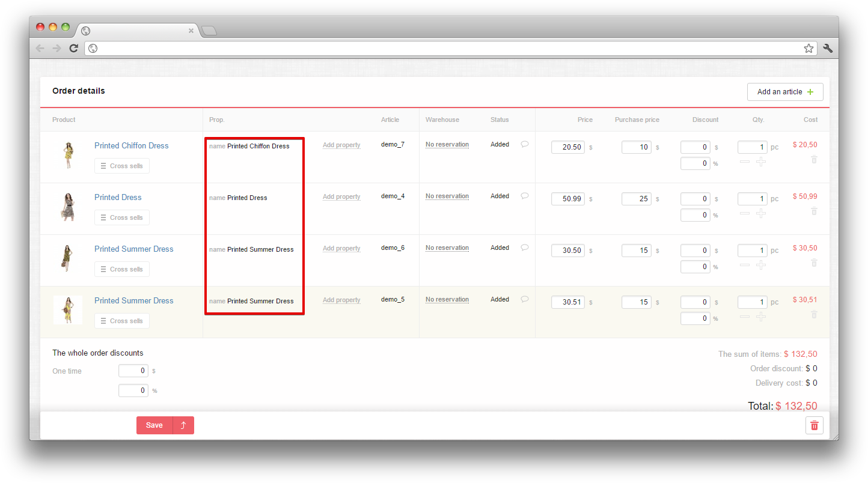868x483 pixels.
Task: Decrease quantity with minus for demo_4
Action: (745, 213)
